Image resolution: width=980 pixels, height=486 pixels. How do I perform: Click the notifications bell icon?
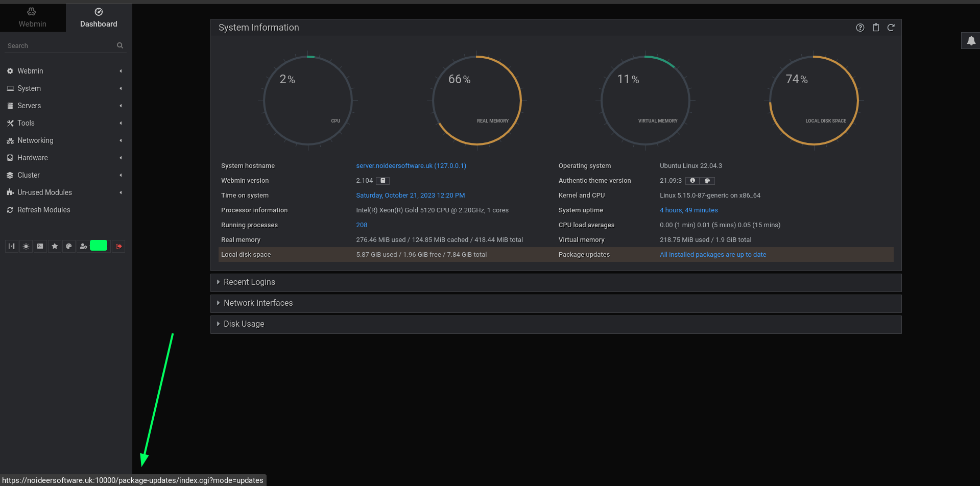coord(971,40)
